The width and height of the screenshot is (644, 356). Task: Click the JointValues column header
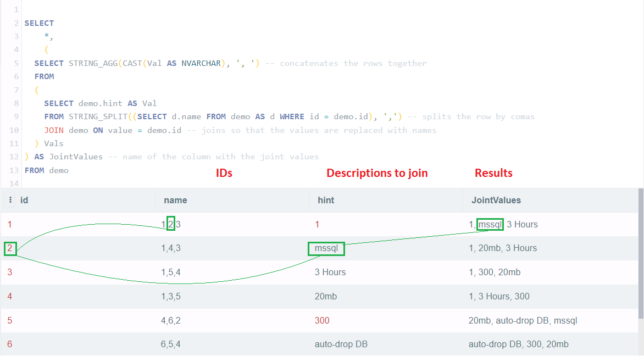click(x=496, y=200)
